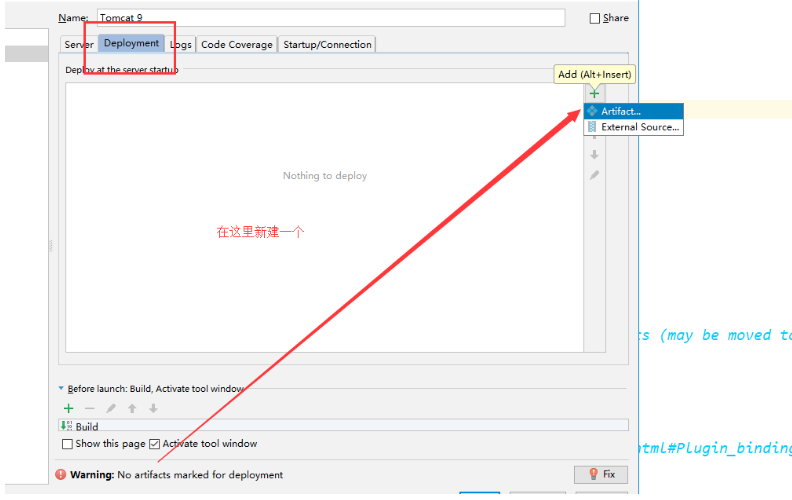Click the edit pencil icon in deployment toolbar
The image size is (792, 500).
pyautogui.click(x=595, y=175)
